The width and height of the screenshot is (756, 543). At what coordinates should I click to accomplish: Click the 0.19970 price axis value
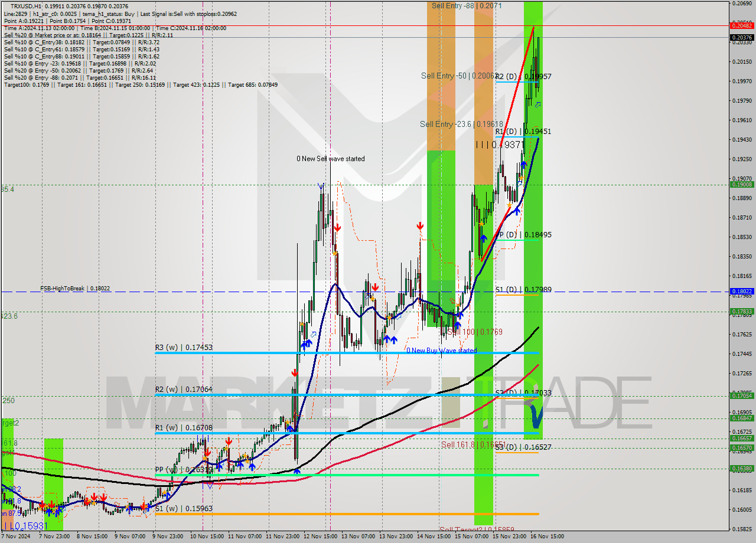[x=742, y=81]
